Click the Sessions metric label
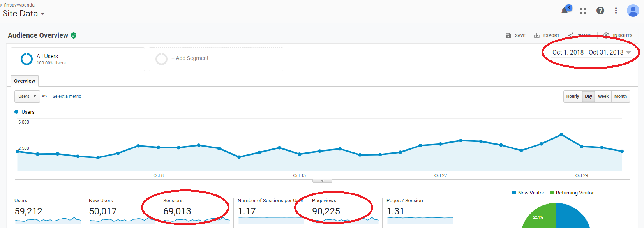644x228 pixels. [173, 201]
